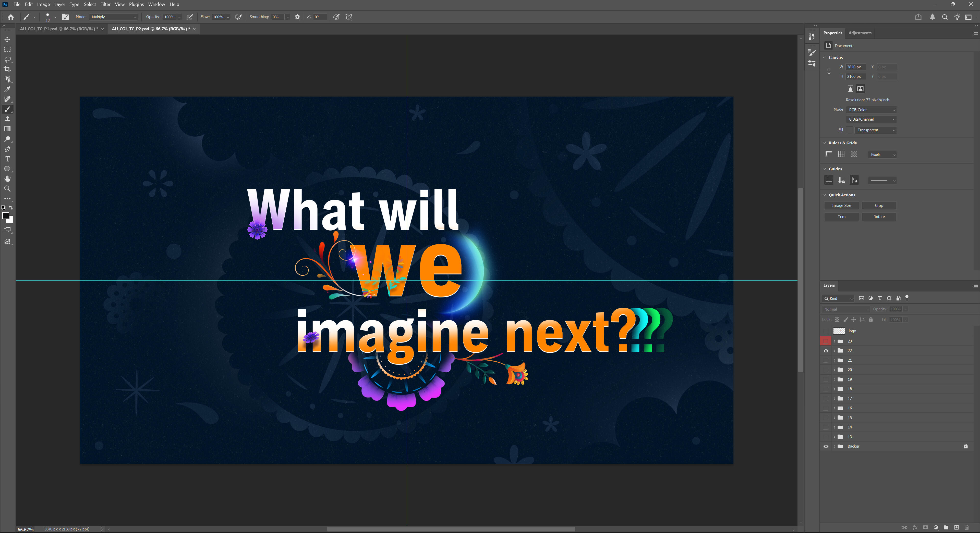Screen dimensions: 980x533
Task: Click the Image Size quick action button
Action: (x=841, y=206)
